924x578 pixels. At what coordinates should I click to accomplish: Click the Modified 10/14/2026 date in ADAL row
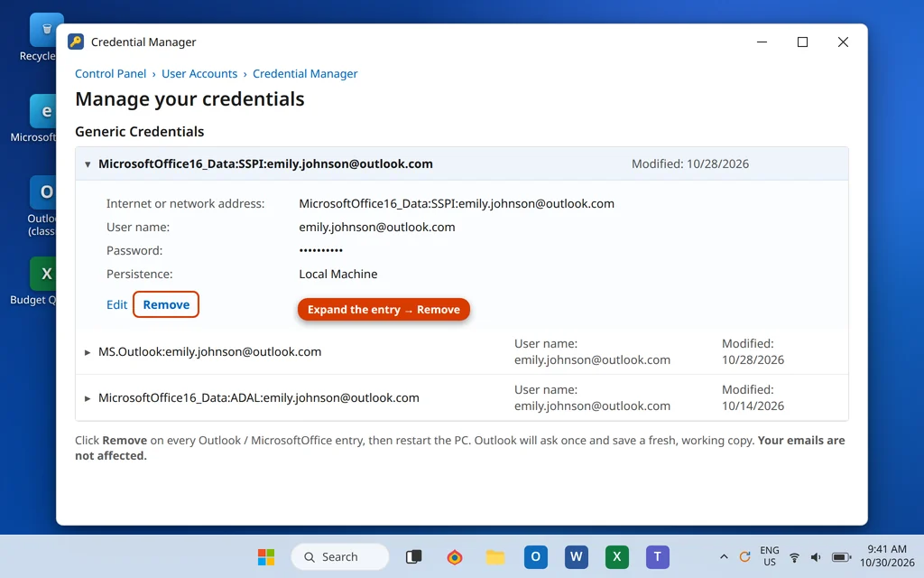pos(753,397)
